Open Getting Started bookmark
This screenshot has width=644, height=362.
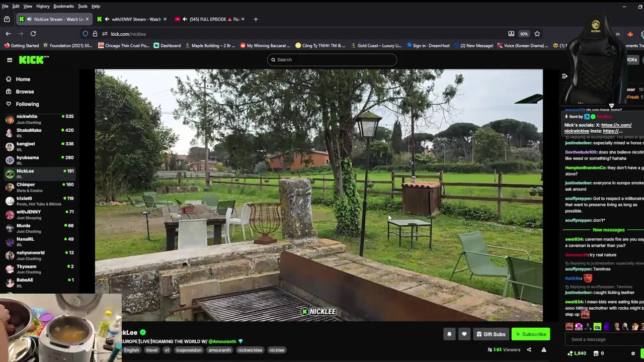point(21,45)
